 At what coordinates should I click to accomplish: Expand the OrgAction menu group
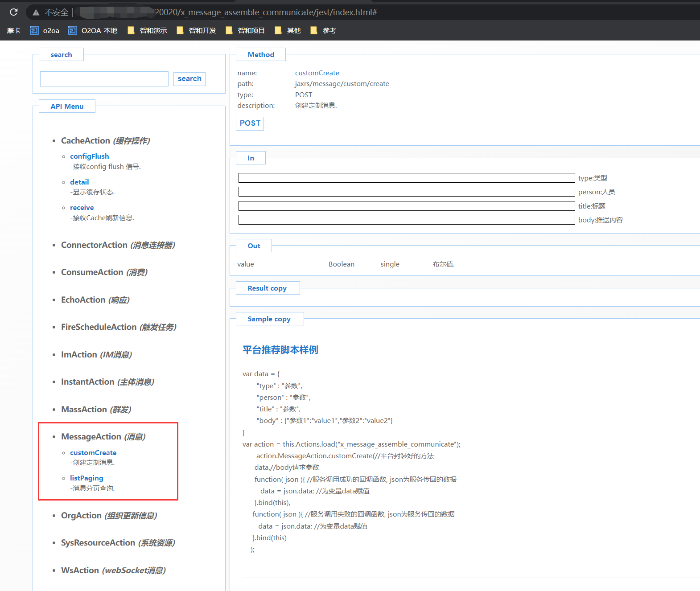(x=109, y=516)
